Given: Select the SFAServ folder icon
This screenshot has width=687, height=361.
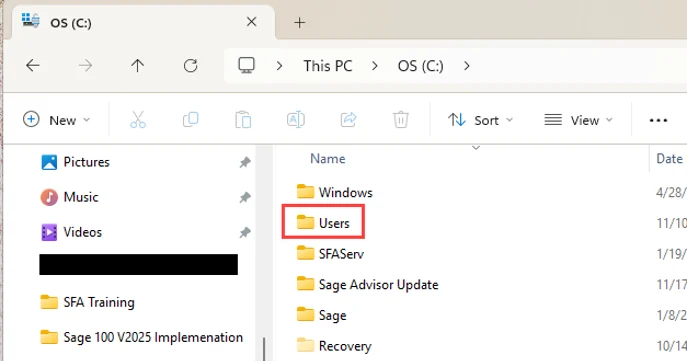Looking at the screenshot, I should click(x=305, y=253).
